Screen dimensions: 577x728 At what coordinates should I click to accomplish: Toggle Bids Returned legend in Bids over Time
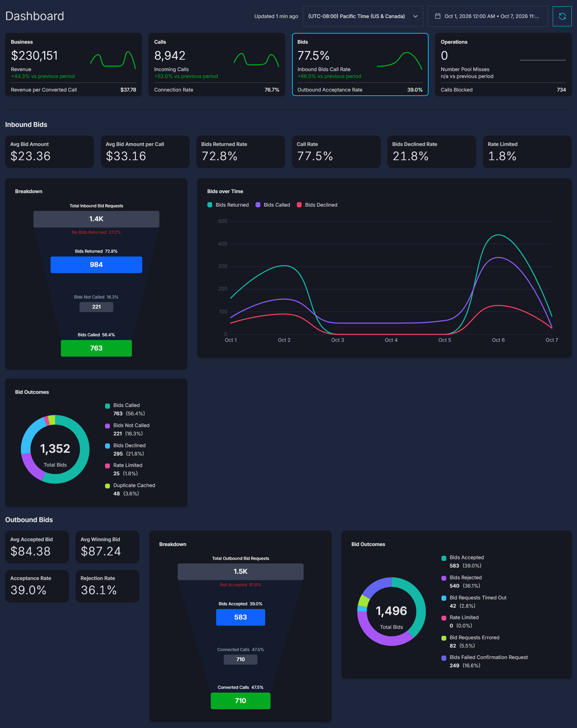pos(228,205)
